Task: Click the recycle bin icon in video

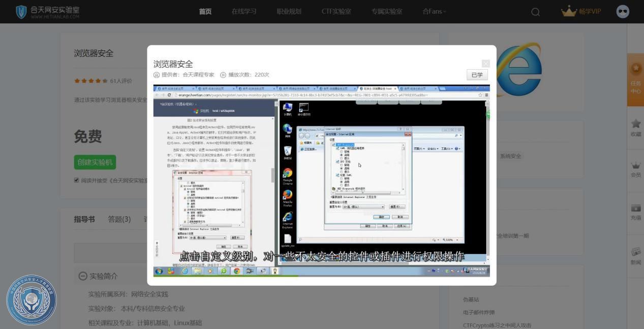Action: 288,153
